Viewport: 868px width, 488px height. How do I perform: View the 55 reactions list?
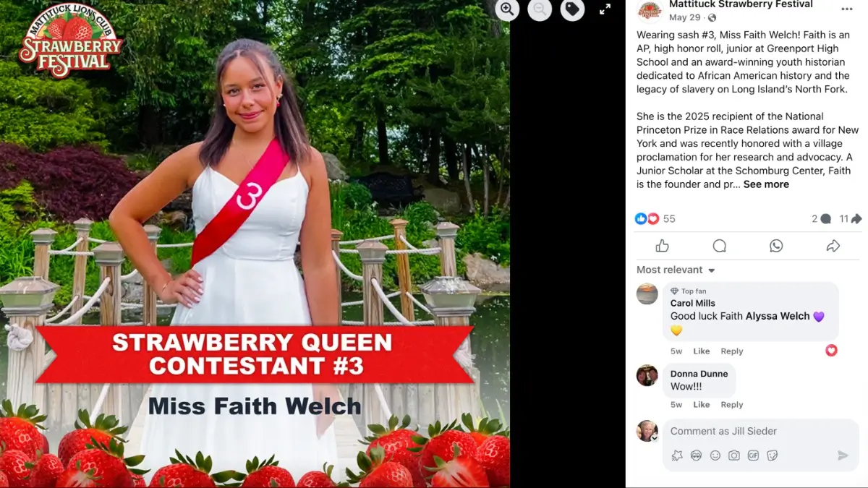coord(655,219)
